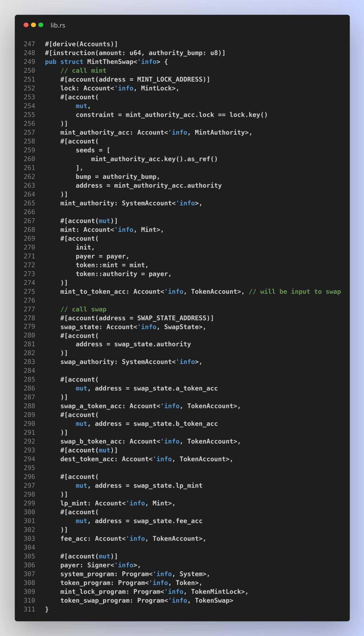The width and height of the screenshot is (364, 636).
Task: Click the swap_state.fee_acc address expression
Action: [168, 521]
